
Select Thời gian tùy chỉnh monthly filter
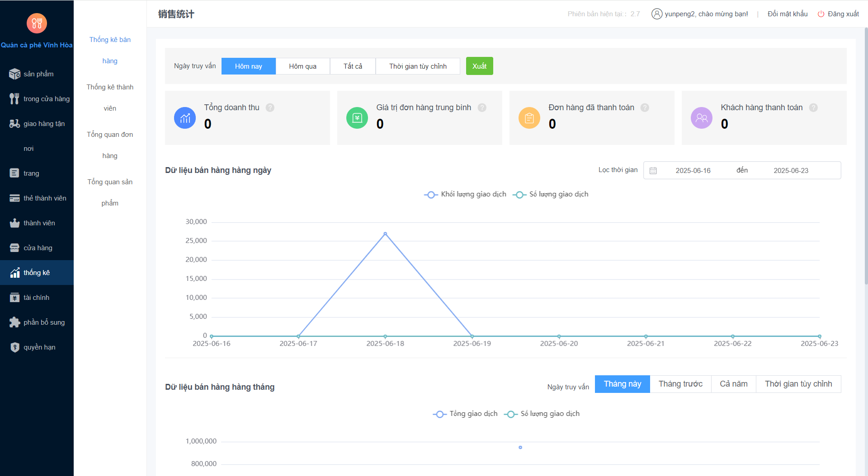[798, 384]
